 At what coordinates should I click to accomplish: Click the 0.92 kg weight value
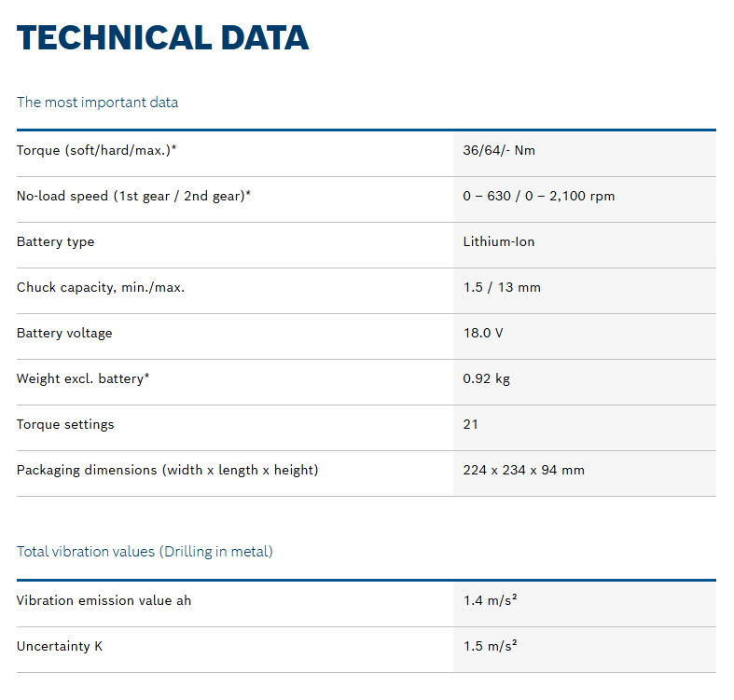[x=486, y=378]
